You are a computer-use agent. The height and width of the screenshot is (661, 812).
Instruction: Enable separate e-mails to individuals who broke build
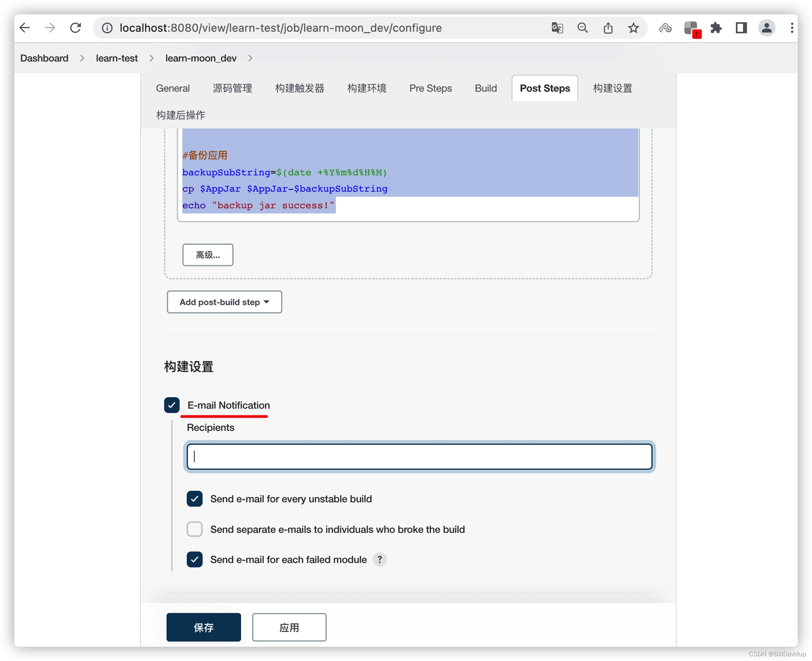pyautogui.click(x=195, y=529)
